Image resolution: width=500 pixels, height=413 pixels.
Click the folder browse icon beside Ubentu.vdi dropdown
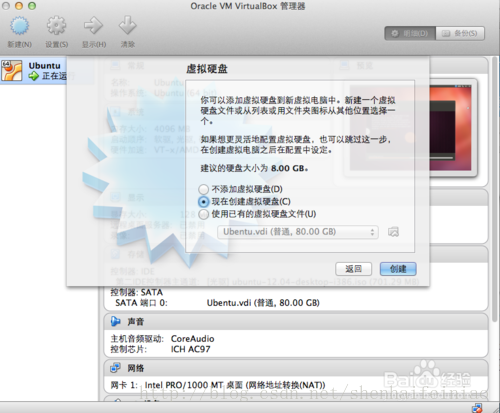click(393, 232)
